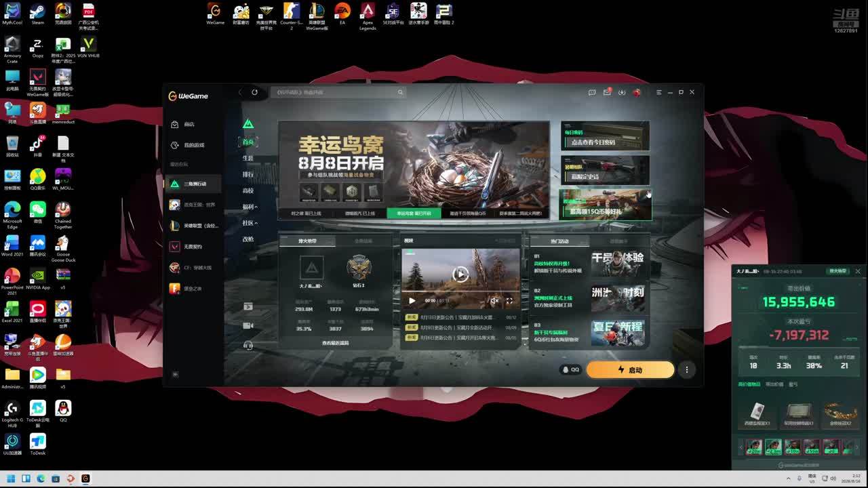
Task: Unmute the video with speaker icon
Action: (494, 301)
